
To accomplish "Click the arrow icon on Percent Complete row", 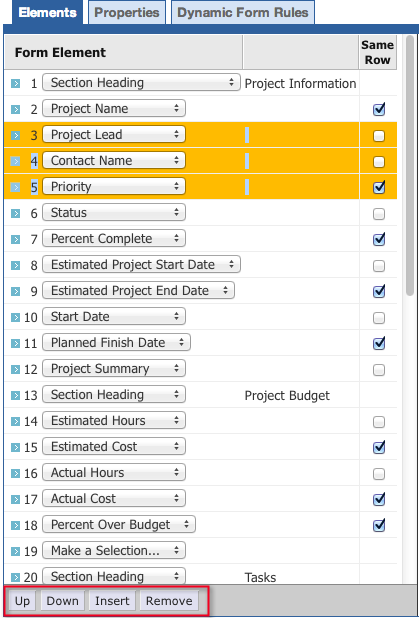I will pos(15,240).
